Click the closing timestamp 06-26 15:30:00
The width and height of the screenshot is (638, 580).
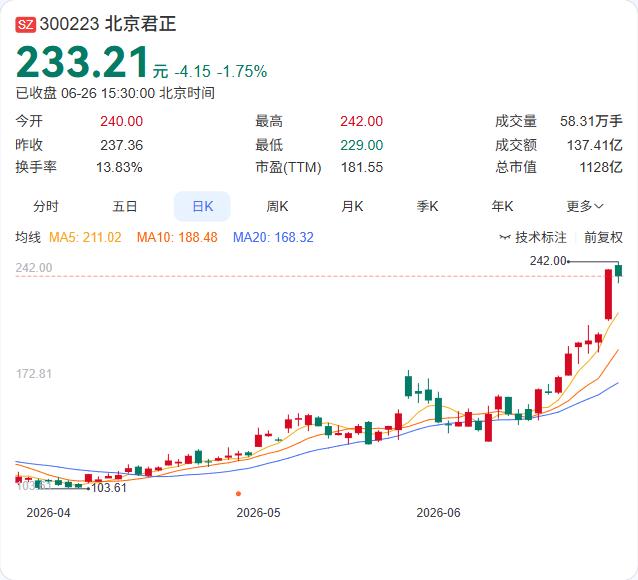coord(108,93)
